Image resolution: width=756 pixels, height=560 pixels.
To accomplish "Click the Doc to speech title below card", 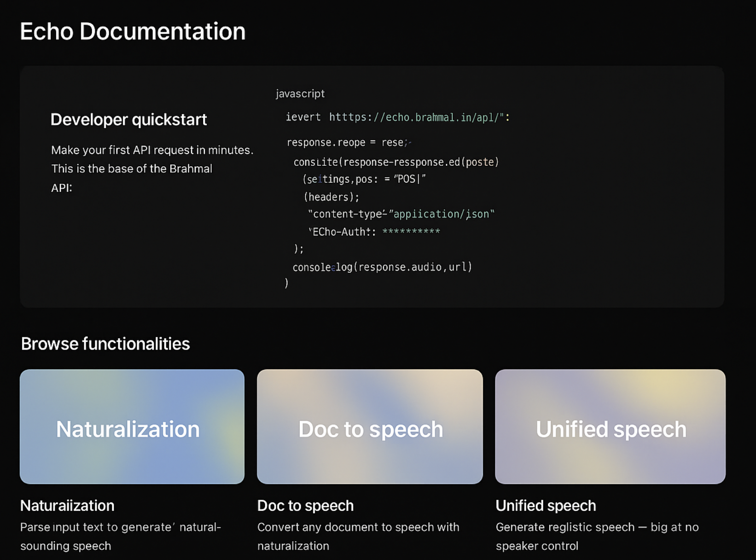I will coord(305,506).
